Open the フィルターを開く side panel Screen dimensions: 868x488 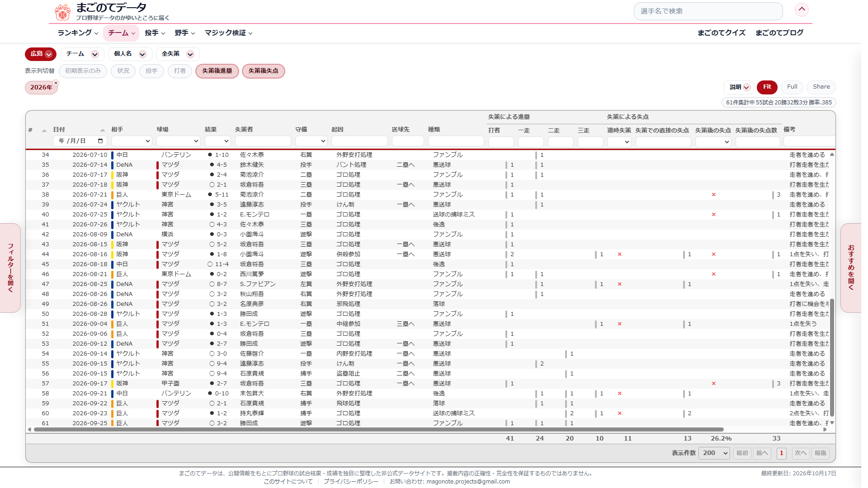click(x=10, y=267)
